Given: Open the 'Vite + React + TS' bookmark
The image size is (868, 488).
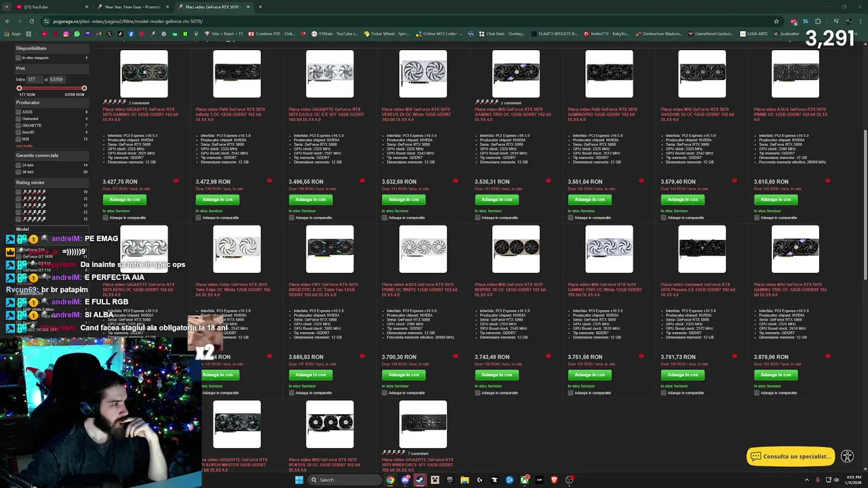Looking at the screenshot, I should coord(222,34).
